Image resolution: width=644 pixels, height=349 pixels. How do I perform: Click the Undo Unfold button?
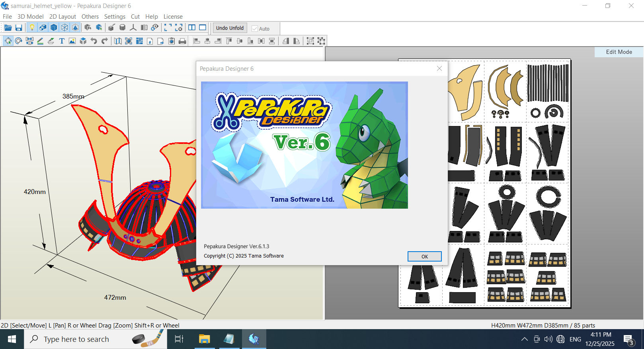click(230, 28)
